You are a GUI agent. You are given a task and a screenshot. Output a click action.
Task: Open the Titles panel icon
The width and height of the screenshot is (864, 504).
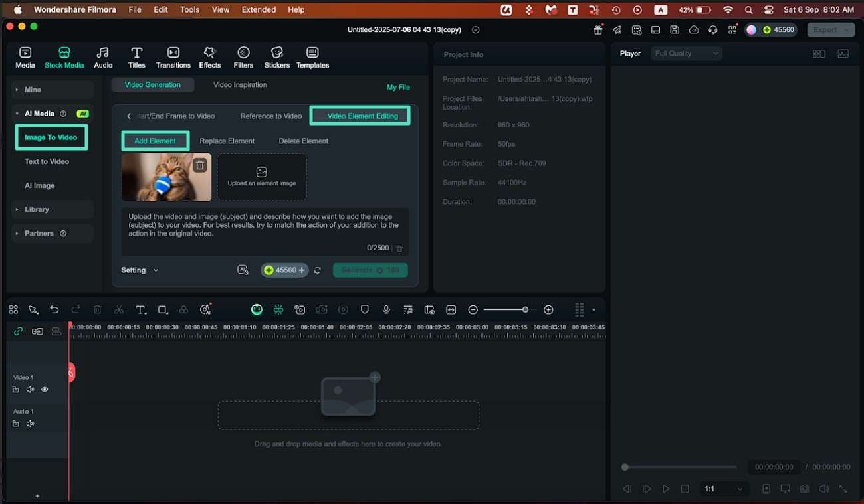[x=137, y=53]
